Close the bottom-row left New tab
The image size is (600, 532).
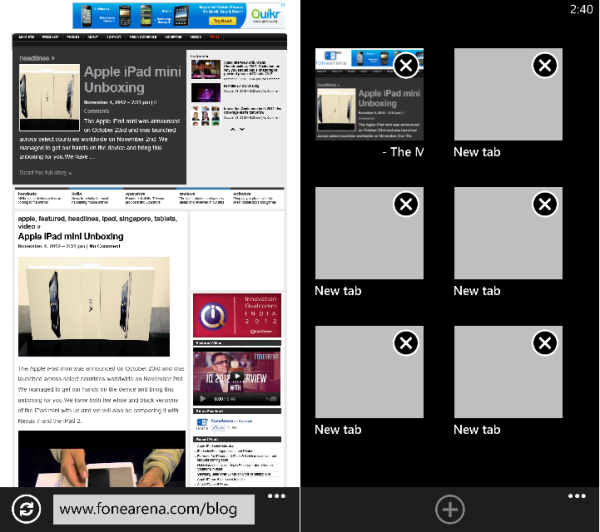click(406, 343)
